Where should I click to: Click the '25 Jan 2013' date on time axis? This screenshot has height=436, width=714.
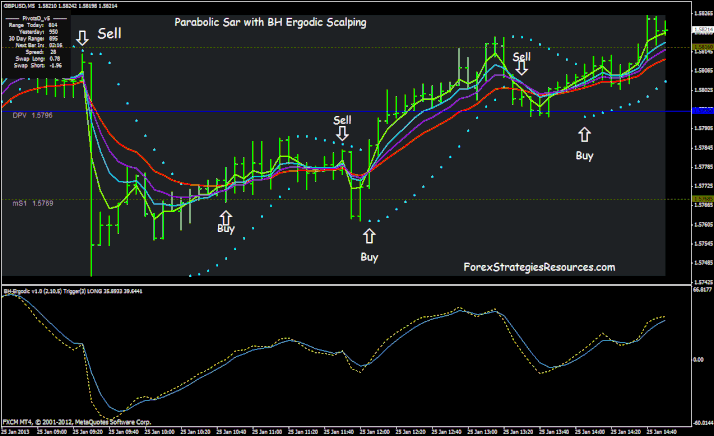coord(15,431)
